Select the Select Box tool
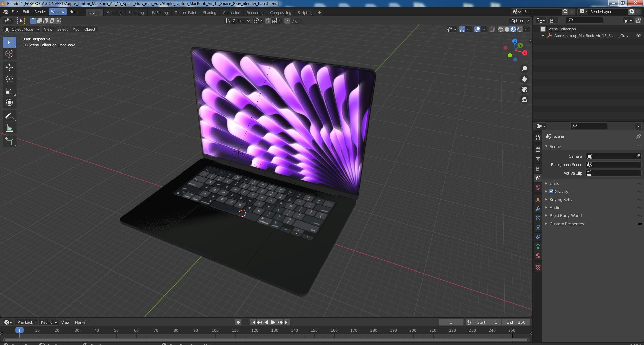The width and height of the screenshot is (644, 345). click(9, 42)
